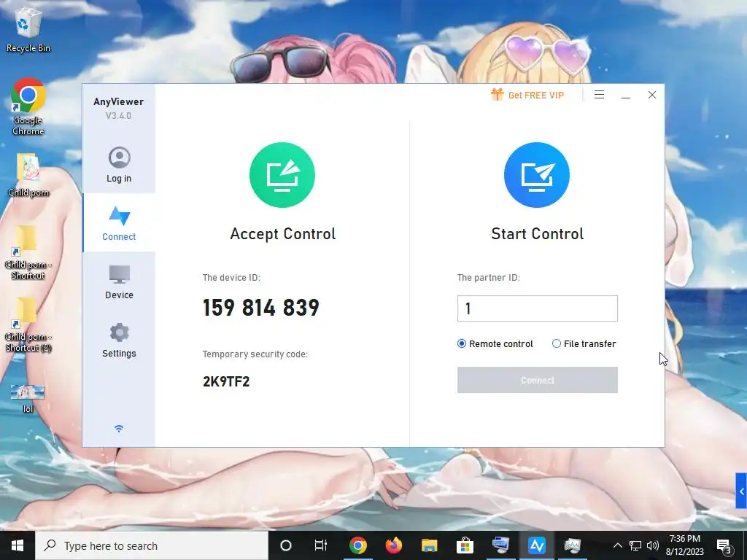Viewport: 747px width, 560px height.
Task: Open File Explorer from the taskbar
Action: [x=429, y=545]
